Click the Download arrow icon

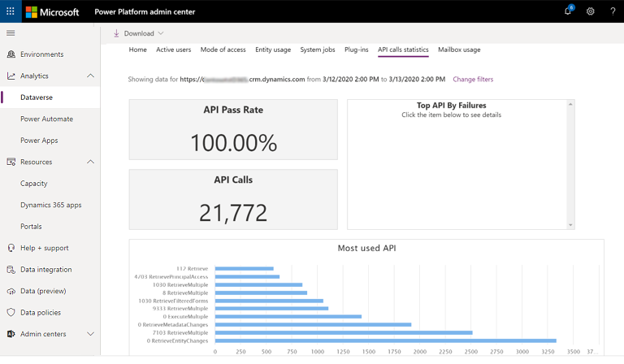click(x=116, y=33)
